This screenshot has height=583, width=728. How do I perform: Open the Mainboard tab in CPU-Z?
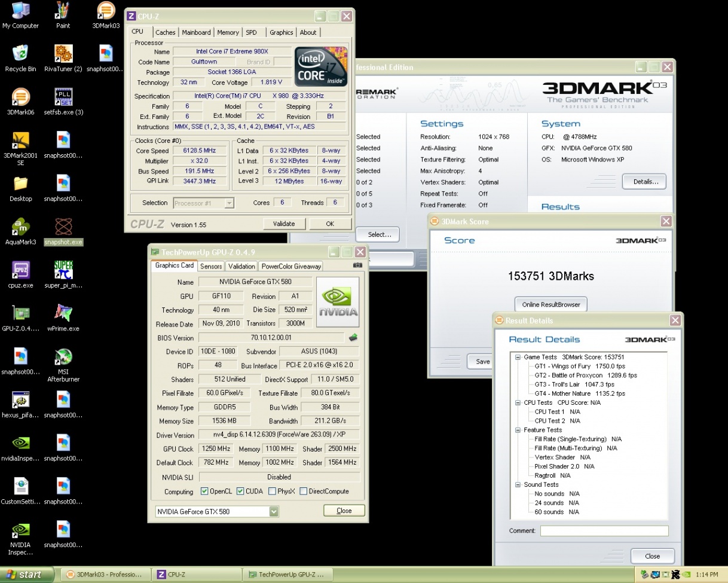tap(196, 32)
